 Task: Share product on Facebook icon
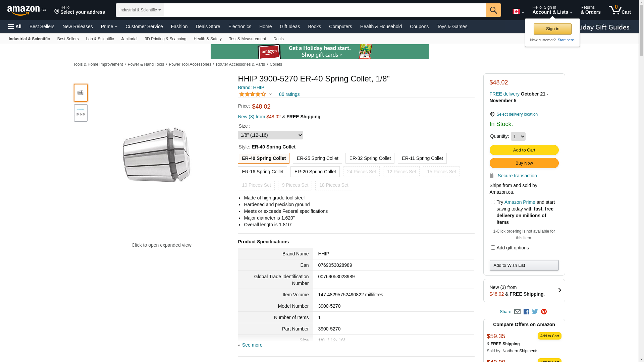pyautogui.click(x=526, y=312)
